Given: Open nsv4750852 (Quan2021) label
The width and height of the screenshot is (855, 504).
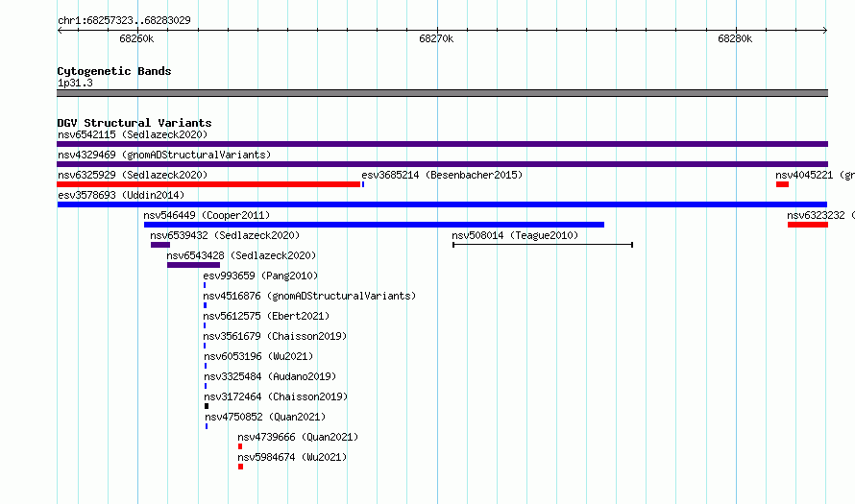Looking at the screenshot, I should [x=265, y=417].
